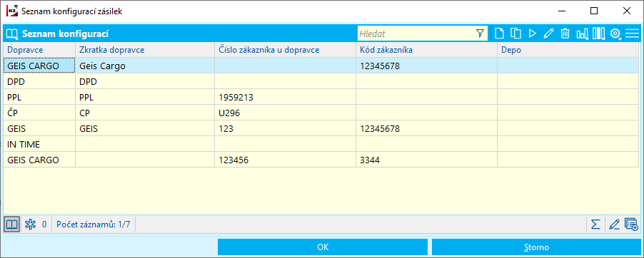Image resolution: width=644 pixels, height=258 pixels.
Task: Toggle the book view icon in the status bar
Action: click(12, 225)
